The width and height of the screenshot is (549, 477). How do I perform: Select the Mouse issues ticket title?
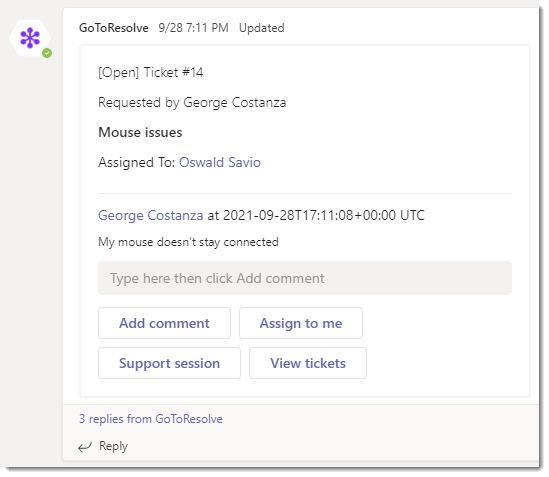(140, 132)
